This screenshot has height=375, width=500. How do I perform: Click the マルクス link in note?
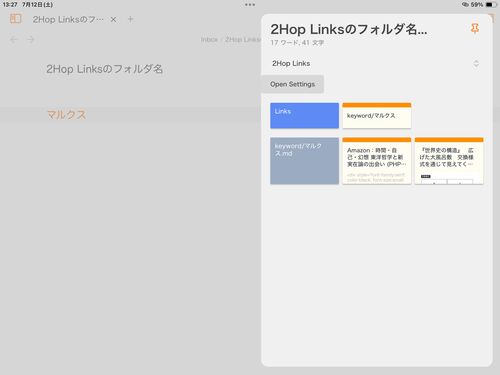66,115
